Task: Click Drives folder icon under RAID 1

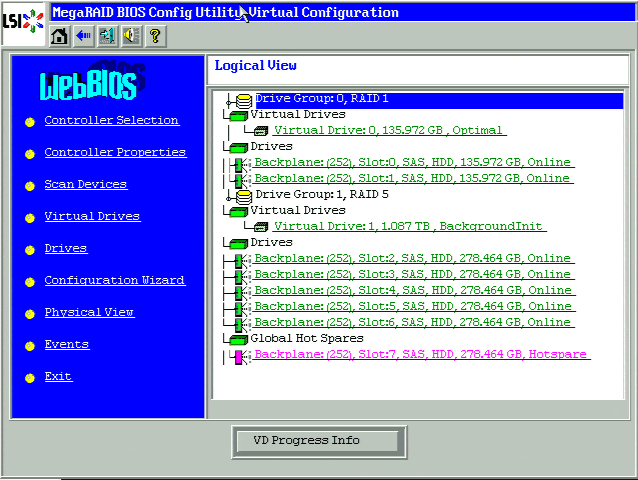Action: (238, 148)
